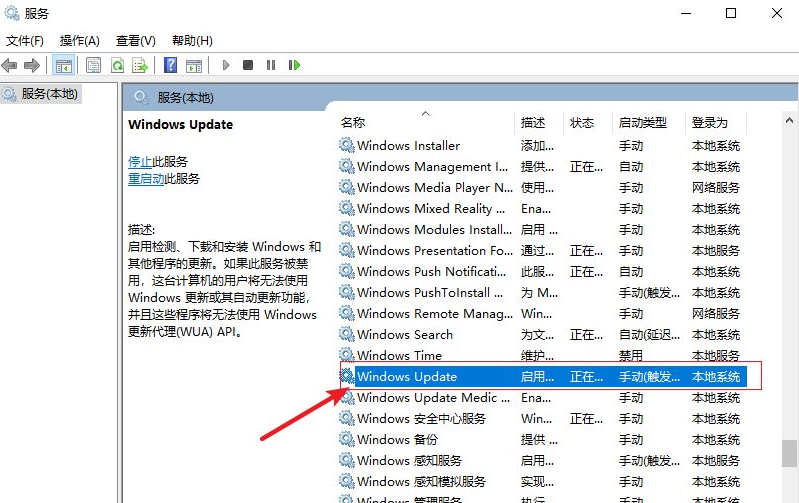Click 本地服务 login of Windows Presentation row
The image size is (799, 503).
click(x=715, y=251)
